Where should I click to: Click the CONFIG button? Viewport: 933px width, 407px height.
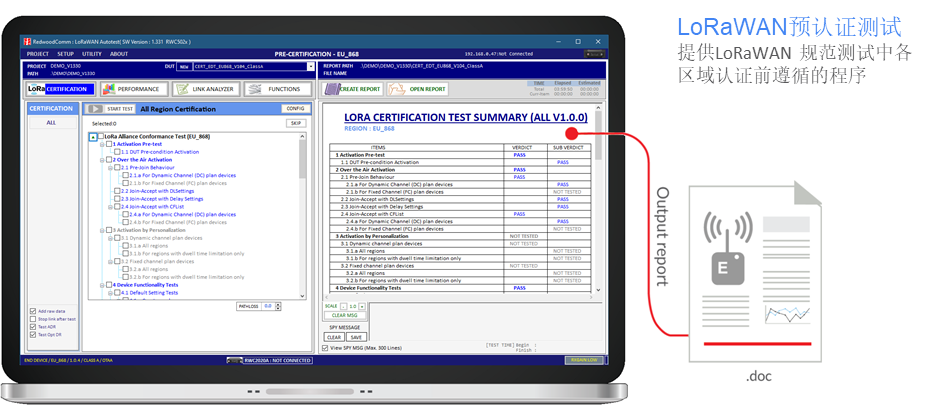pos(294,108)
